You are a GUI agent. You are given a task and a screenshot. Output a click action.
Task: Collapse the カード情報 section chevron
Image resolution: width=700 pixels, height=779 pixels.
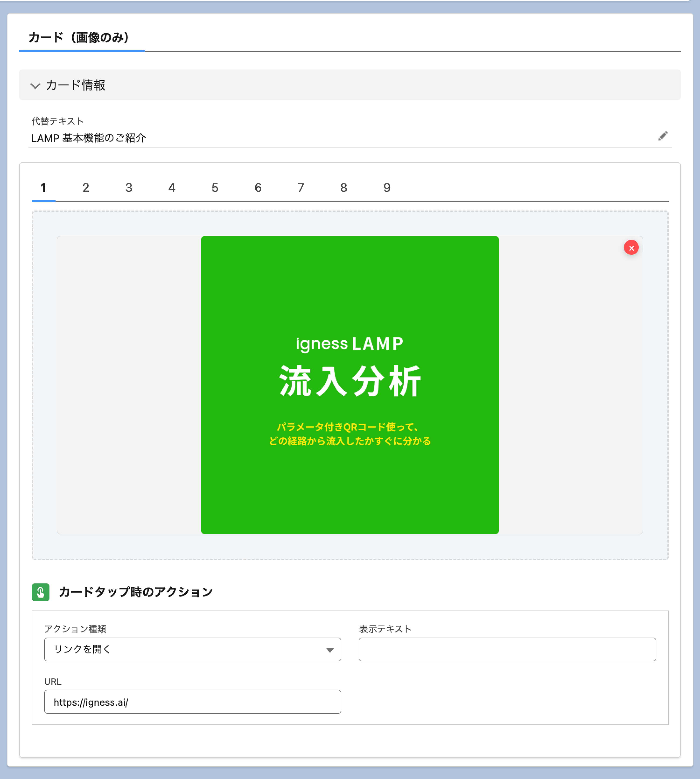point(35,86)
